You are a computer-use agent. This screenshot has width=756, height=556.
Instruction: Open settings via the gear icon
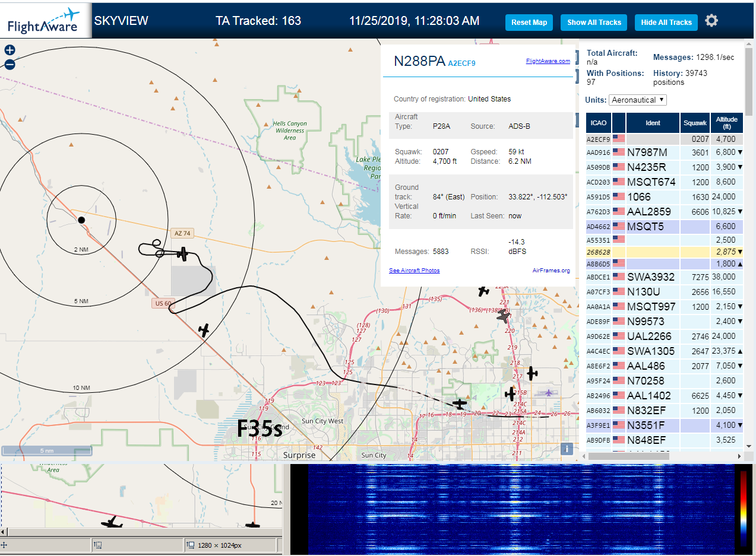pyautogui.click(x=711, y=21)
